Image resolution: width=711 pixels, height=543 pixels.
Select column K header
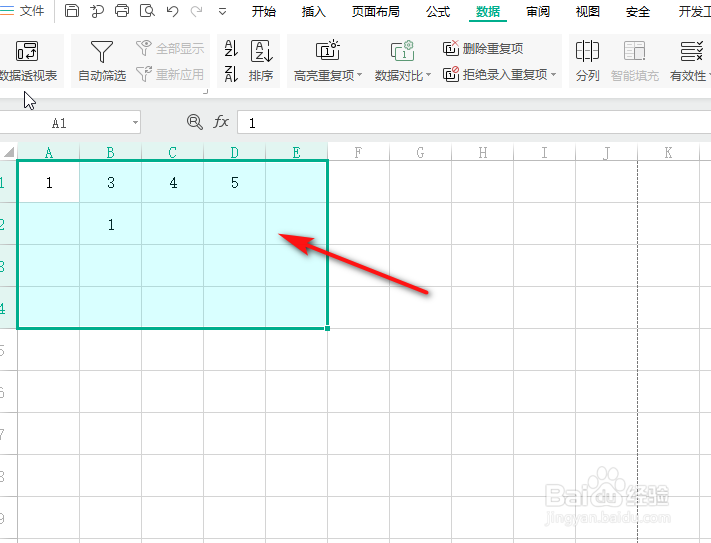(668, 153)
